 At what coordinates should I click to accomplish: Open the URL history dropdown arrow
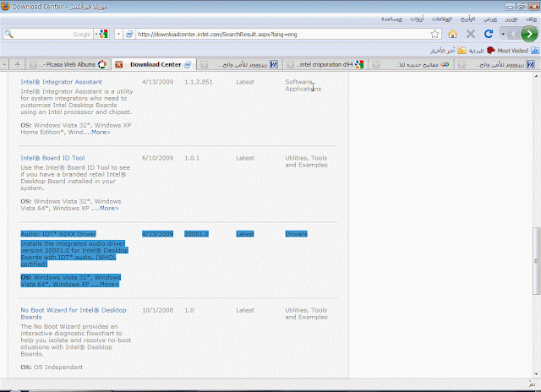point(118,34)
